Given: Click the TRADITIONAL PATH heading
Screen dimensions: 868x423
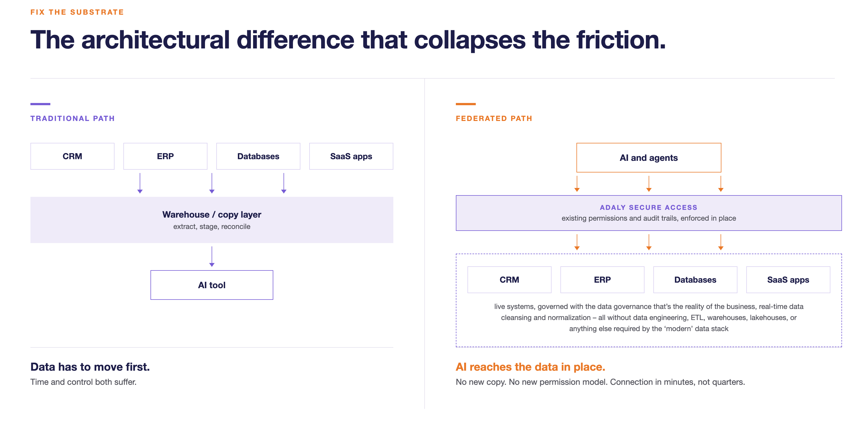Looking at the screenshot, I should click(x=72, y=118).
